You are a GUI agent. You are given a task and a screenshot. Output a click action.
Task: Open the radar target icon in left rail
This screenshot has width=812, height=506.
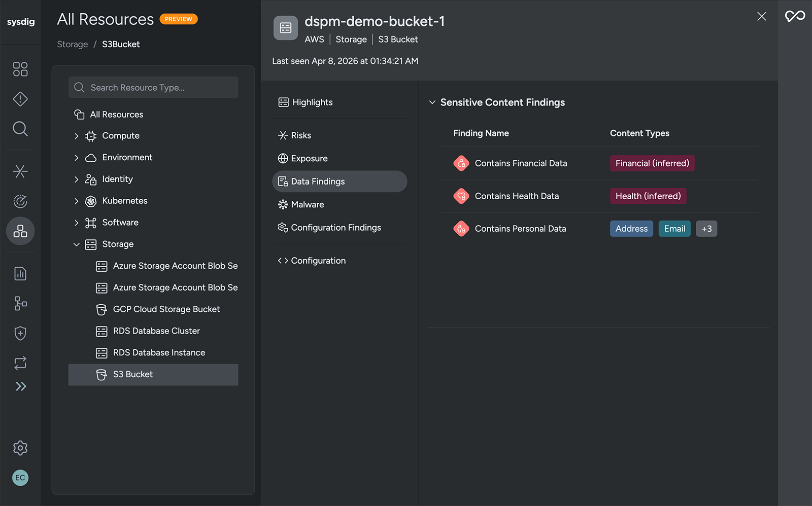(20, 201)
